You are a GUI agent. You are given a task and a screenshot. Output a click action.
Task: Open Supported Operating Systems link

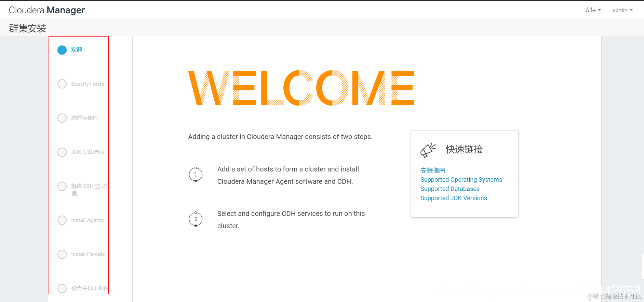(x=461, y=180)
